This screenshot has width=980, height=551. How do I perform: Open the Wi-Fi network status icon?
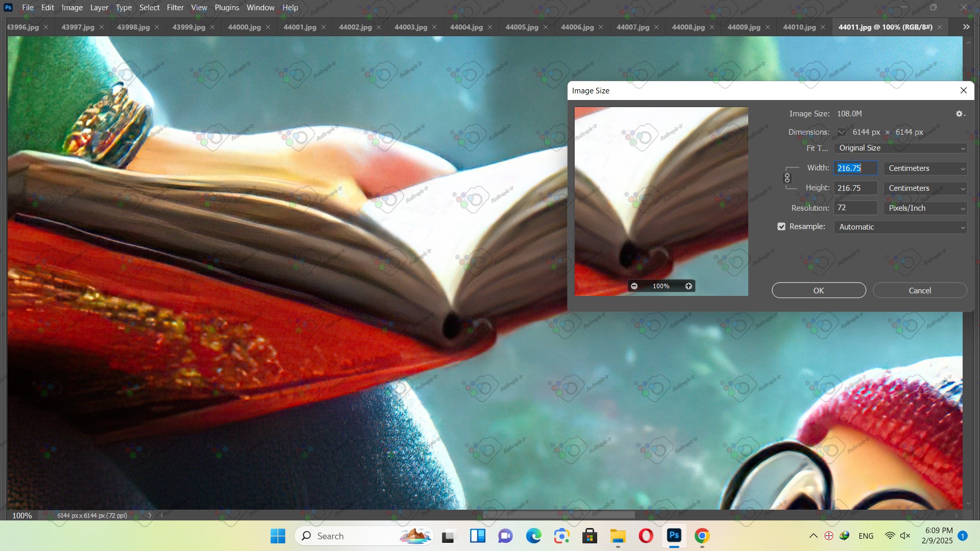890,536
